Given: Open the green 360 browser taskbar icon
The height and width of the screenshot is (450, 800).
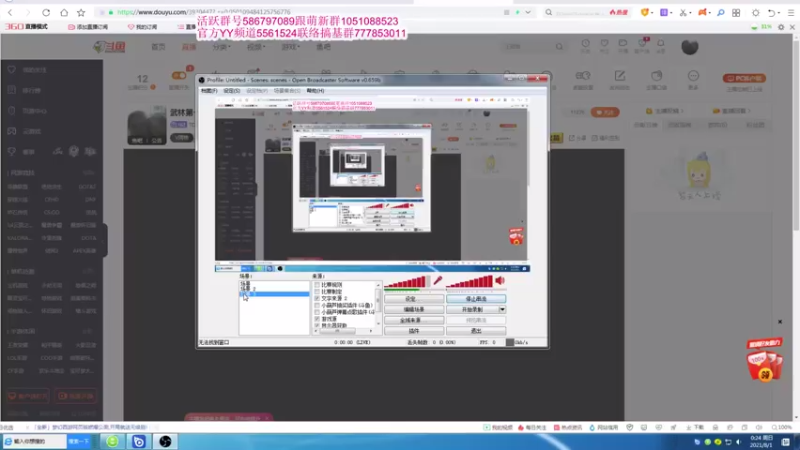Looking at the screenshot, I should coord(112,441).
